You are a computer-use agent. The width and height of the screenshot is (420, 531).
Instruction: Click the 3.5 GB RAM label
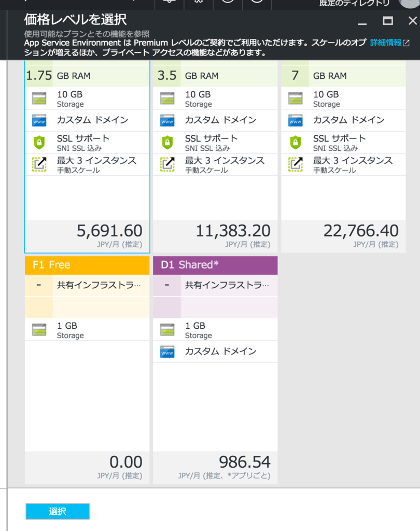coord(188,76)
